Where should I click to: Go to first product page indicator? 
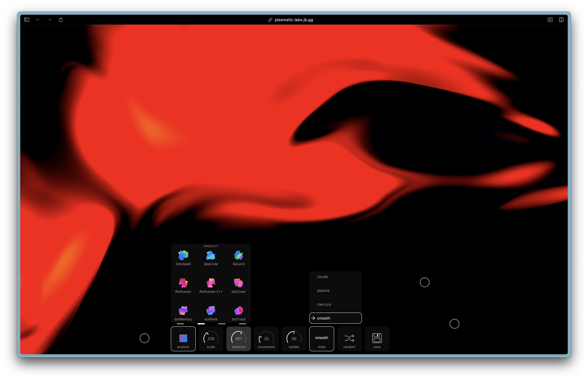coord(180,324)
